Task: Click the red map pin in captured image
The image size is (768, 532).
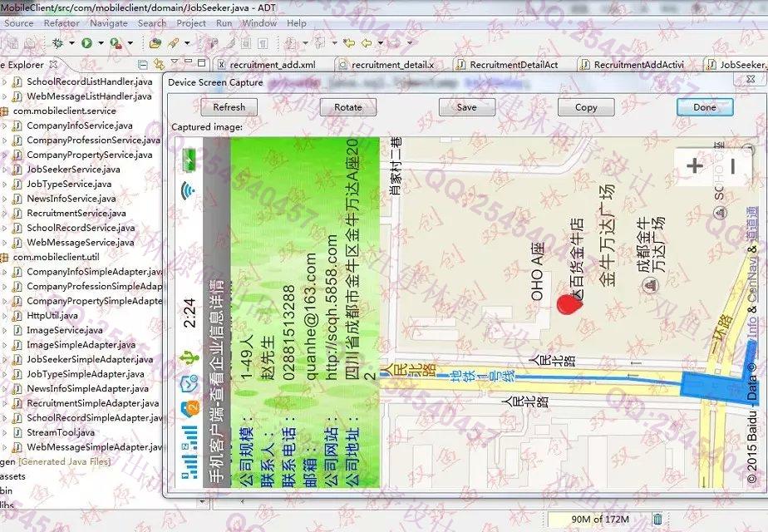Action: (569, 303)
